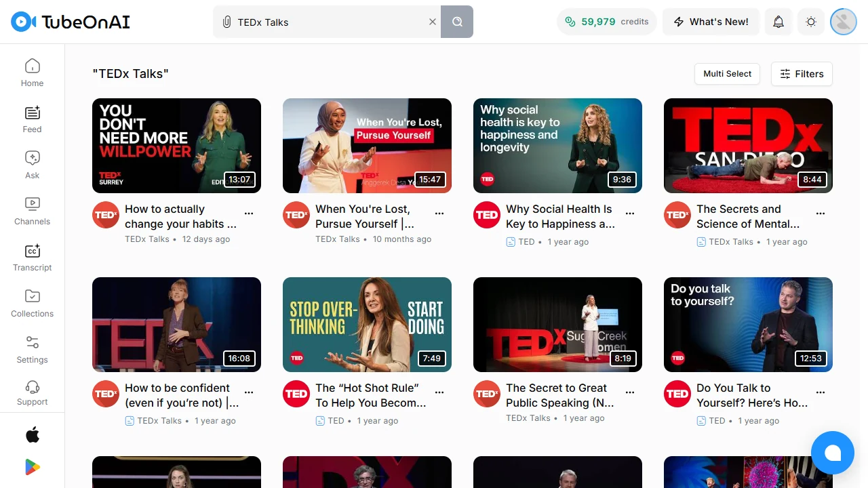Click the What's New! button
The height and width of the screenshot is (488, 868).
click(711, 22)
